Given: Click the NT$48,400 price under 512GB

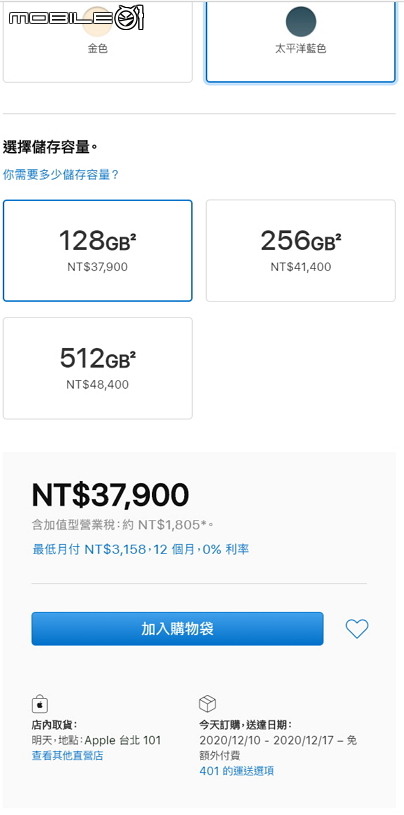Looking at the screenshot, I should 98,385.
